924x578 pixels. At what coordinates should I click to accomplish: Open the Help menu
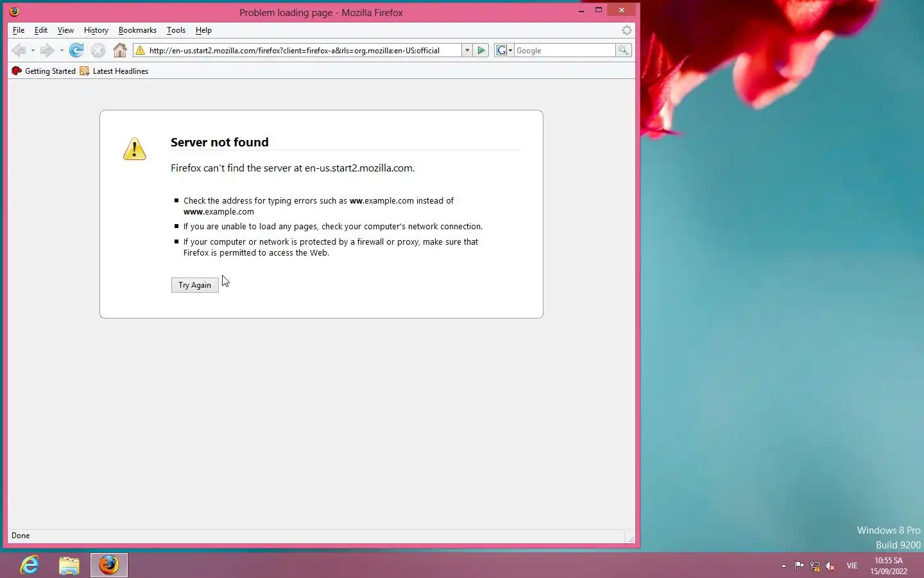[203, 30]
